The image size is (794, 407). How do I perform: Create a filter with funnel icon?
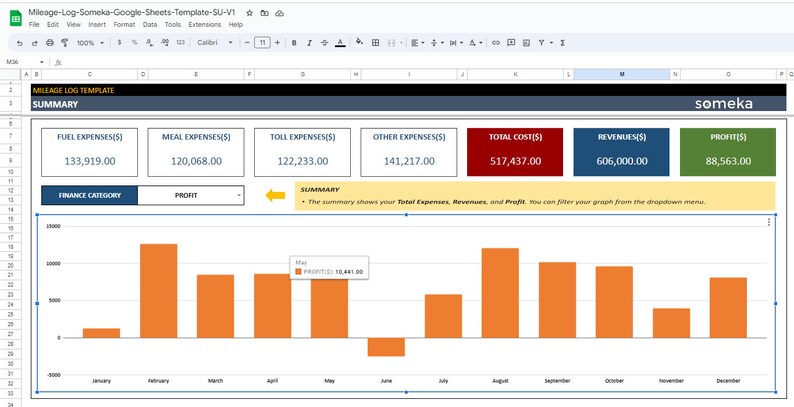pos(541,43)
